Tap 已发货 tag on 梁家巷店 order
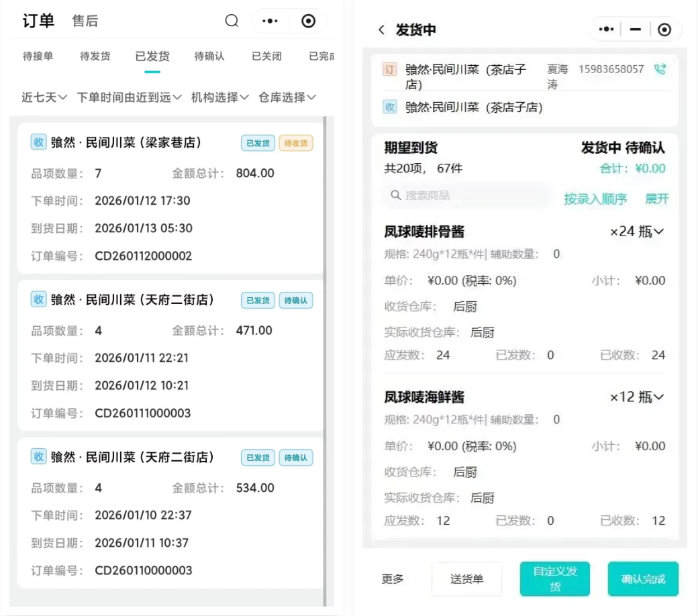The width and height of the screenshot is (698, 616). 258,143
